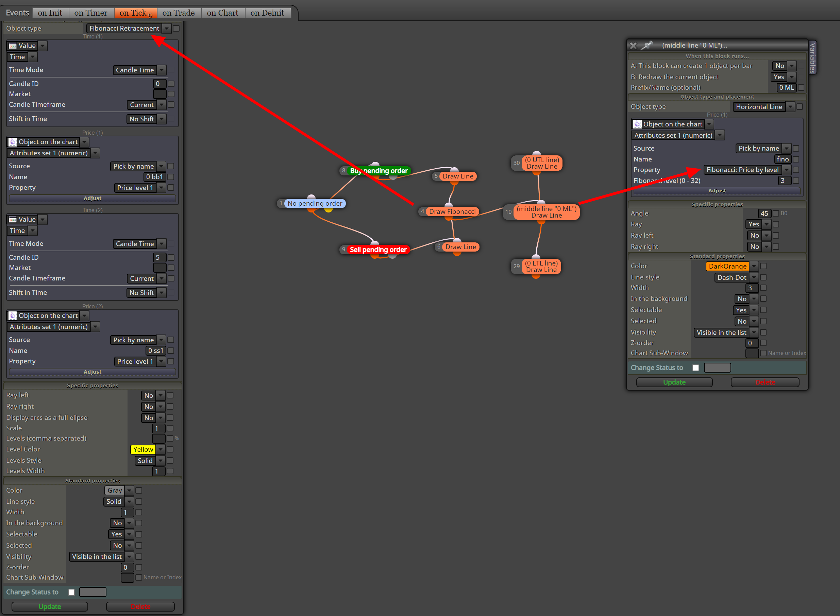Select the Draw Fibonacci block node
The image size is (840, 616).
pyautogui.click(x=452, y=211)
